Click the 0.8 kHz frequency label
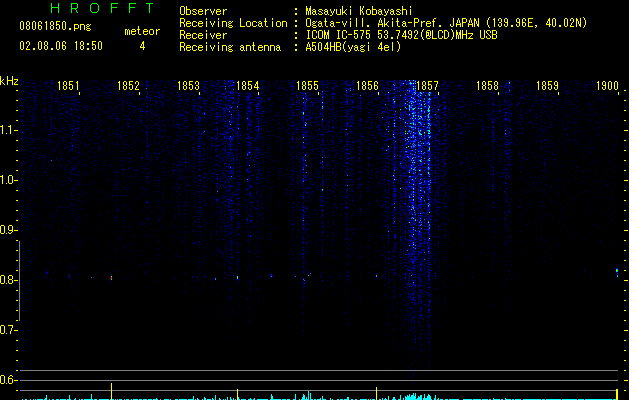 [x=8, y=280]
